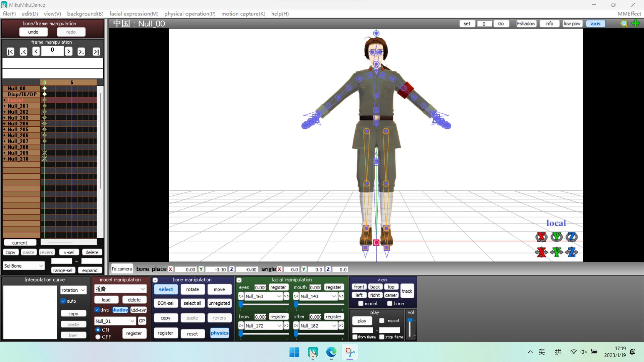Click the play button

pos(362,321)
